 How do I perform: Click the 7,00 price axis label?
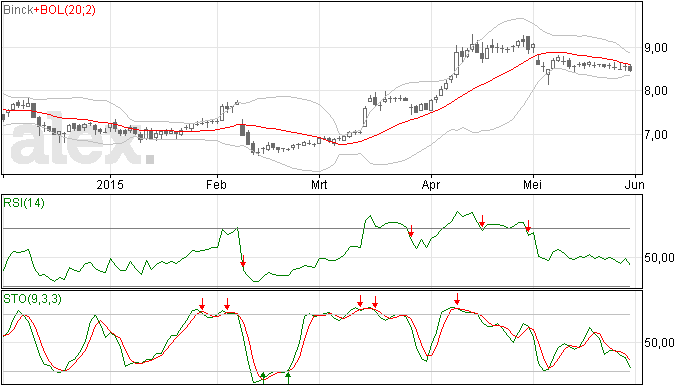(656, 135)
